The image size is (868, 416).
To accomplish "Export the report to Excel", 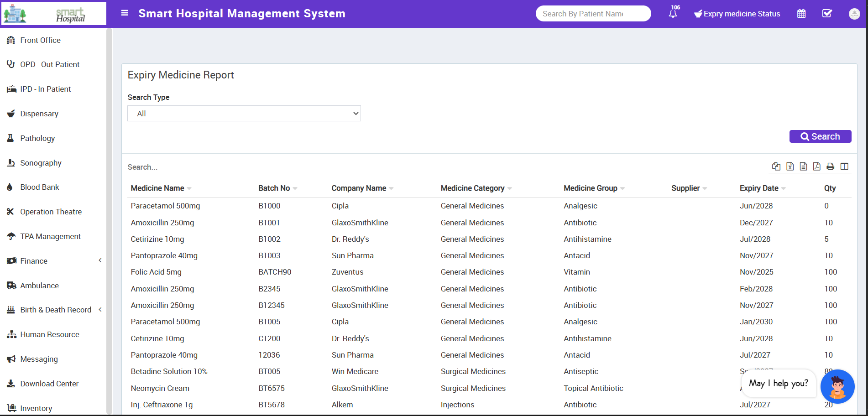I will point(790,166).
